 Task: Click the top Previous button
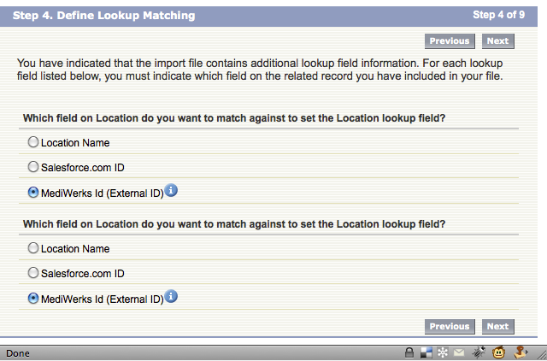pyautogui.click(x=450, y=41)
